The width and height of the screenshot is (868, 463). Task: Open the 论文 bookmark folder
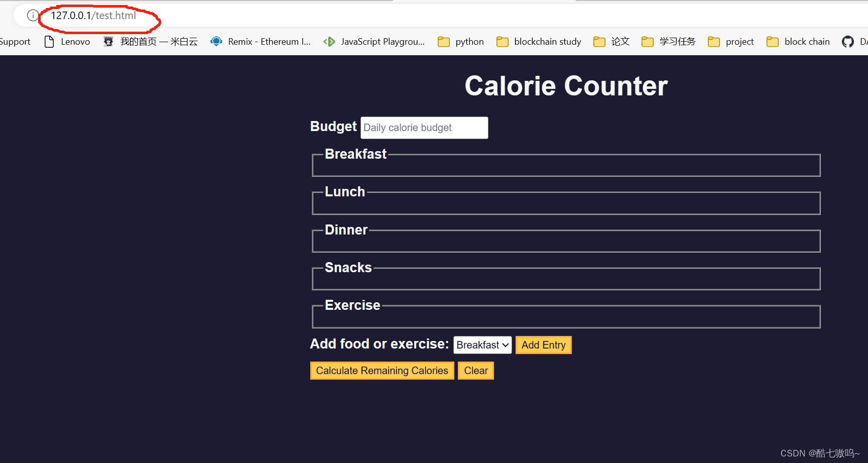[611, 42]
